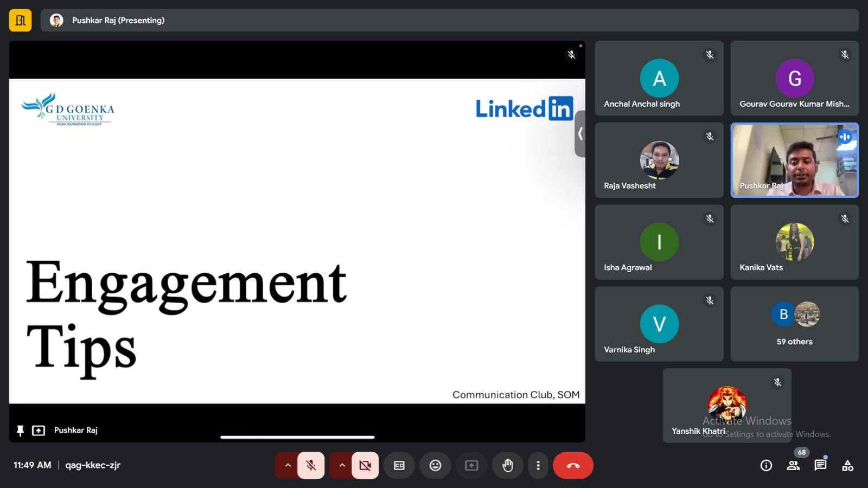The height and width of the screenshot is (488, 868).
Task: Open more options three-dot menu
Action: [x=538, y=465]
